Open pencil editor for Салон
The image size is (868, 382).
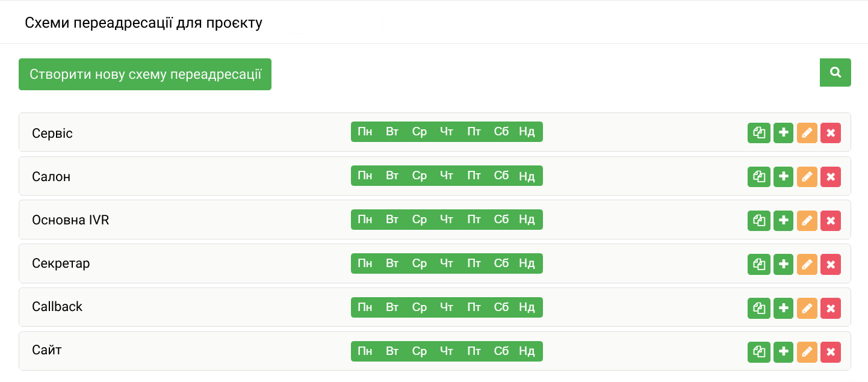tap(807, 177)
